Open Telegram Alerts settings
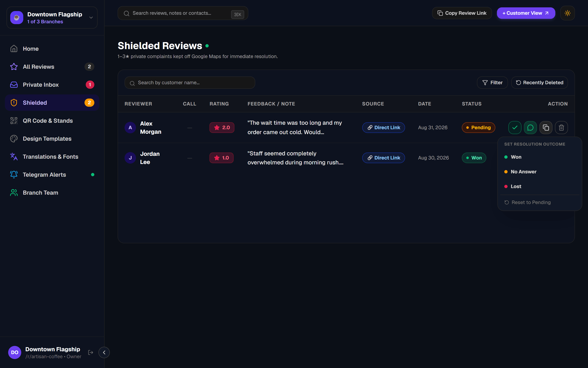588x368 pixels. click(x=52, y=175)
